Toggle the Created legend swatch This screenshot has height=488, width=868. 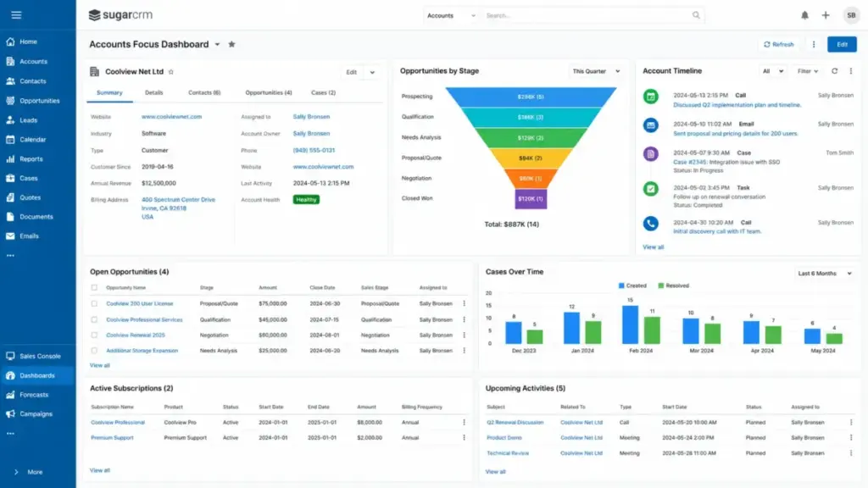621,286
